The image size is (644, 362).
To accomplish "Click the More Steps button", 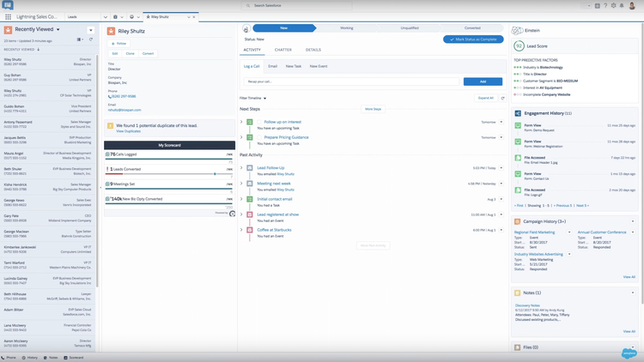I will click(373, 109).
